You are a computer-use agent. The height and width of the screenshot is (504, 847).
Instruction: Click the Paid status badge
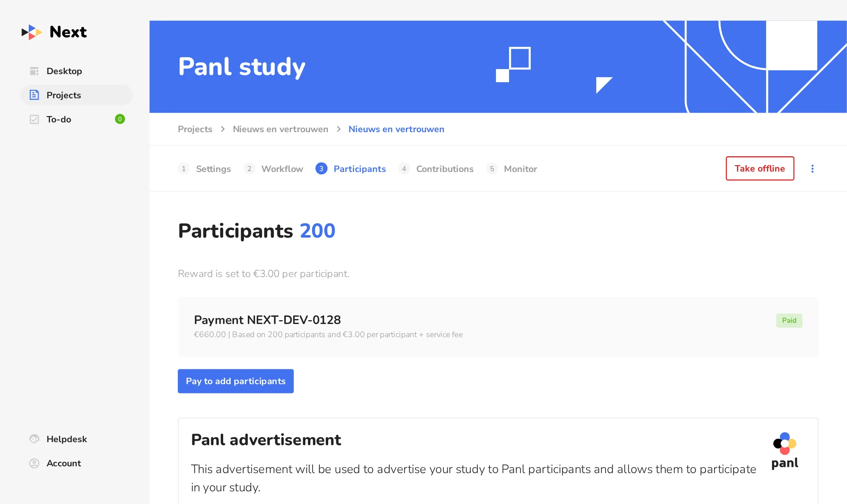point(789,321)
